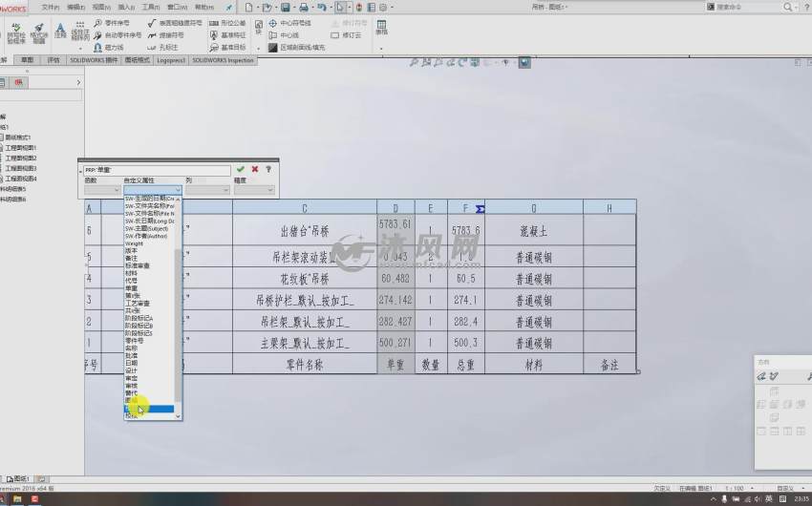This screenshot has height=506, width=812.
Task: Click the red X to cancel equation
Action: pos(254,169)
